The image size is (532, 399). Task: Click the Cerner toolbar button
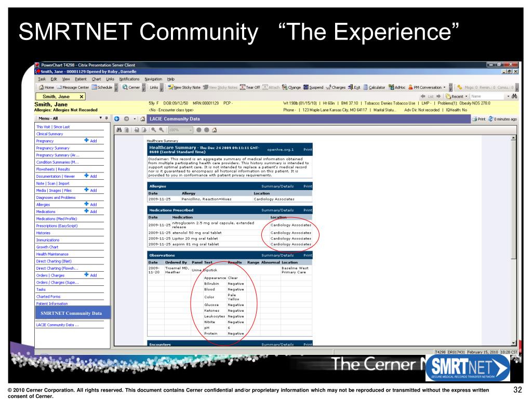pyautogui.click(x=131, y=87)
